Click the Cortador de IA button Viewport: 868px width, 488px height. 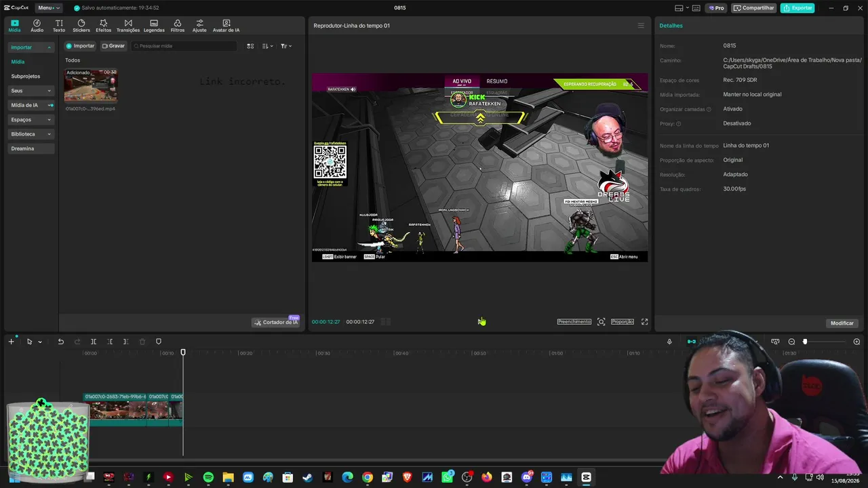point(276,322)
